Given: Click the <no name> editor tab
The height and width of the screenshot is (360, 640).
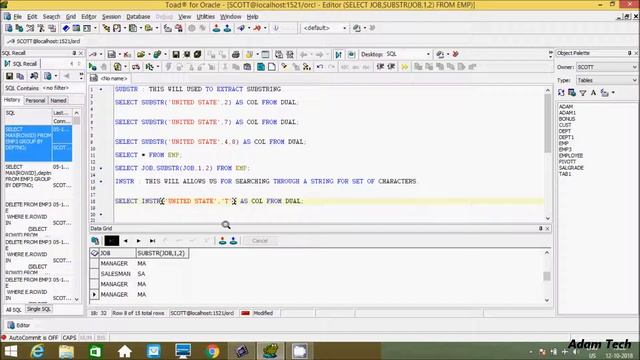Looking at the screenshot, I should point(109,78).
